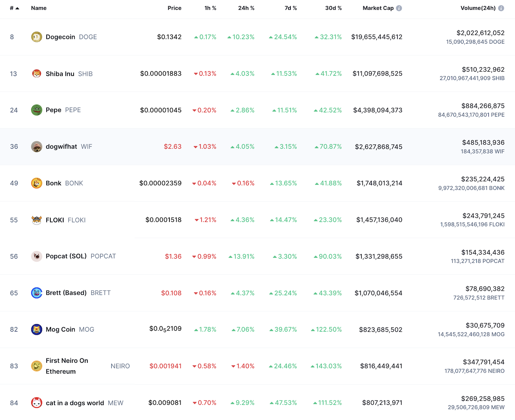515x420 pixels.
Task: Click MEW price $0.009081
Action: click(165, 403)
